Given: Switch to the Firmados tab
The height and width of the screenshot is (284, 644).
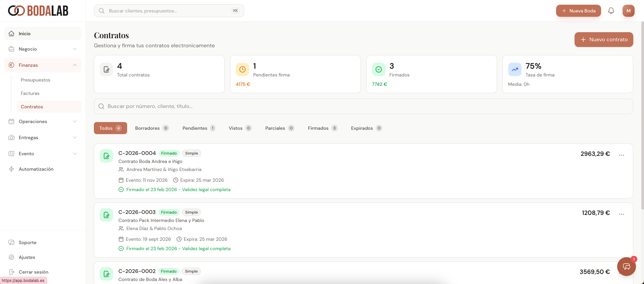Looking at the screenshot, I should 322,128.
